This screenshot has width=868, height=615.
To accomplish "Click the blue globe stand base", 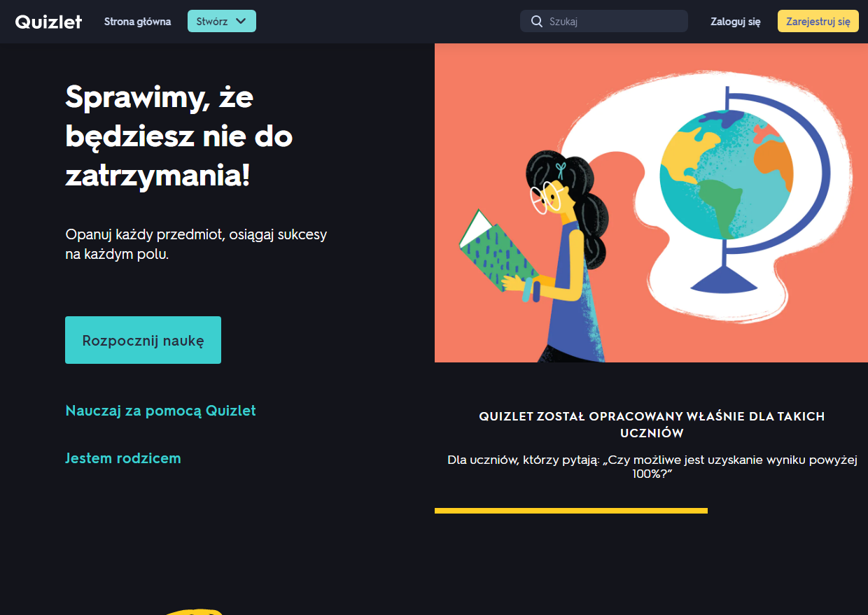I will [x=724, y=280].
